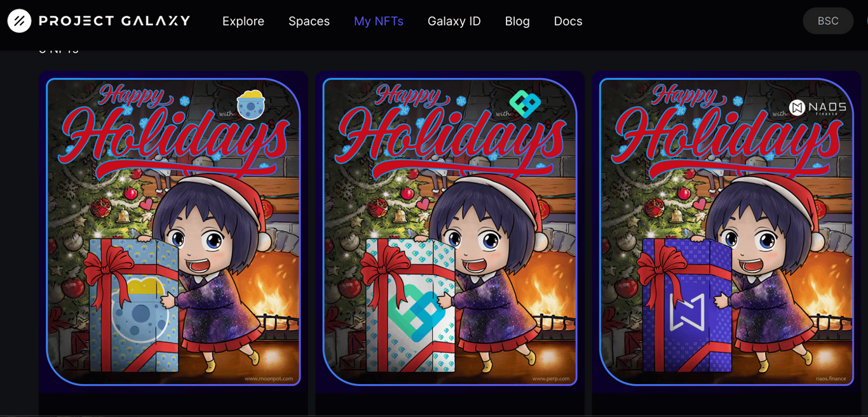Open the NAOS Finance Happy Holidays NFT card
The height and width of the screenshot is (417, 868).
pos(726,232)
